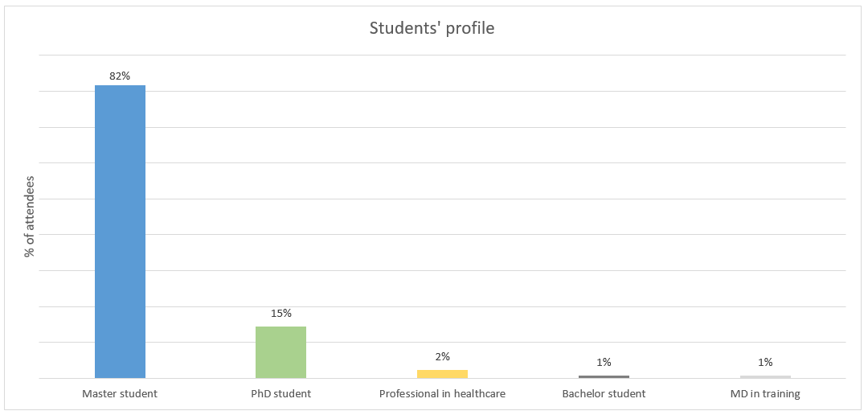Select the "Bachelor student" category label
Viewport: 868px width, 415px height.
(x=604, y=394)
